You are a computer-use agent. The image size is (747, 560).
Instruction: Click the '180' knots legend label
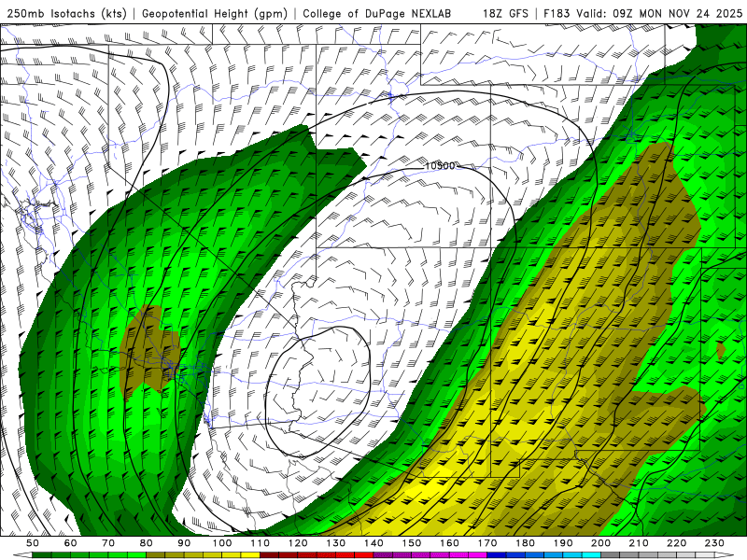point(525,543)
